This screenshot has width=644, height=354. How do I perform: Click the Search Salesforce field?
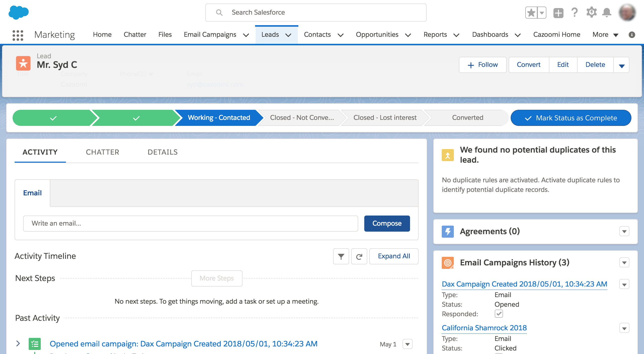click(x=316, y=13)
